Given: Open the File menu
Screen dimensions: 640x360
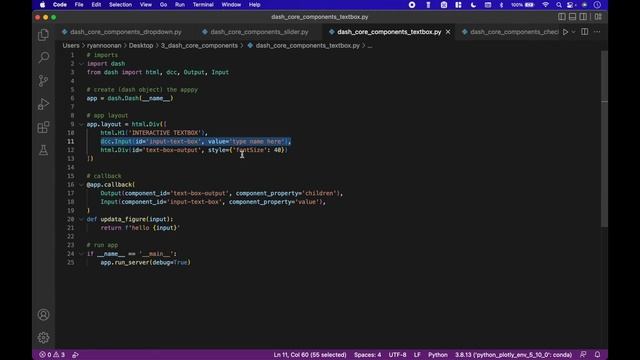Looking at the screenshot, I should click(x=79, y=5).
